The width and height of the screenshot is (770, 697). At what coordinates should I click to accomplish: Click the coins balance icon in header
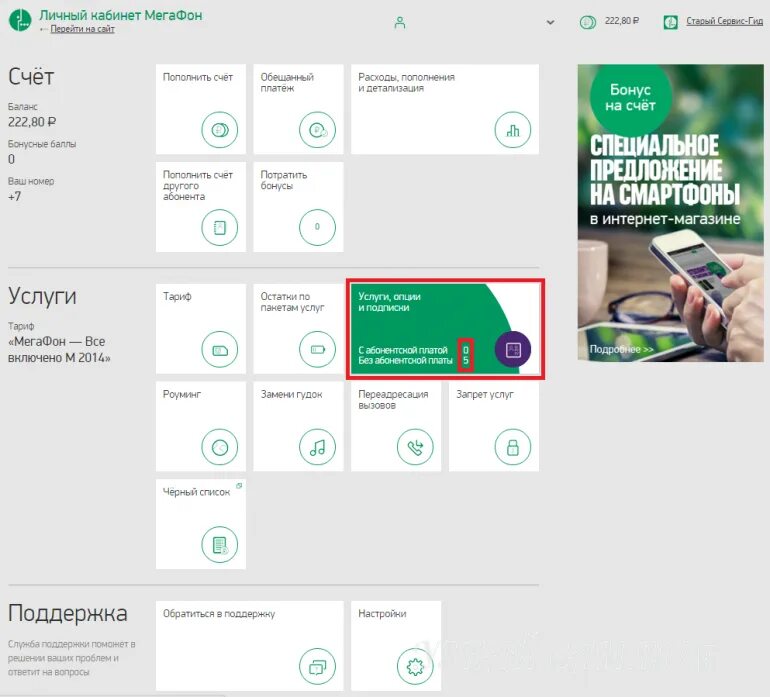pos(588,22)
